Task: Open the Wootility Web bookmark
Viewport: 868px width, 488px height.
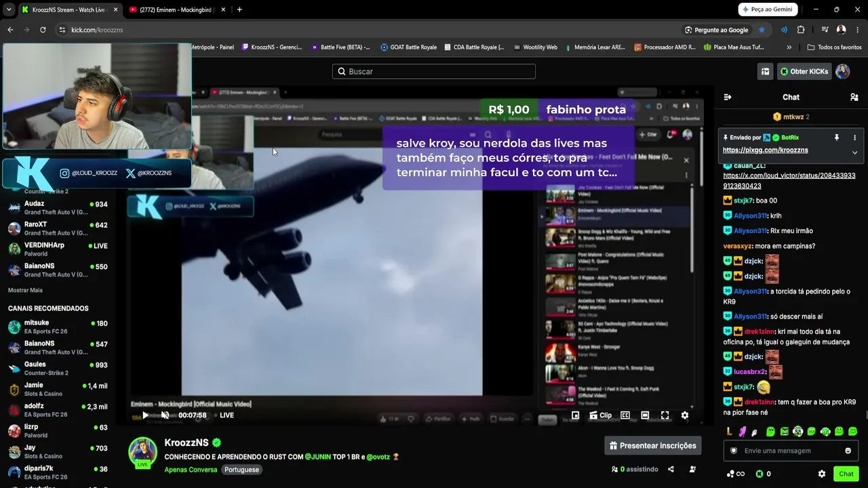Action: pos(536,47)
